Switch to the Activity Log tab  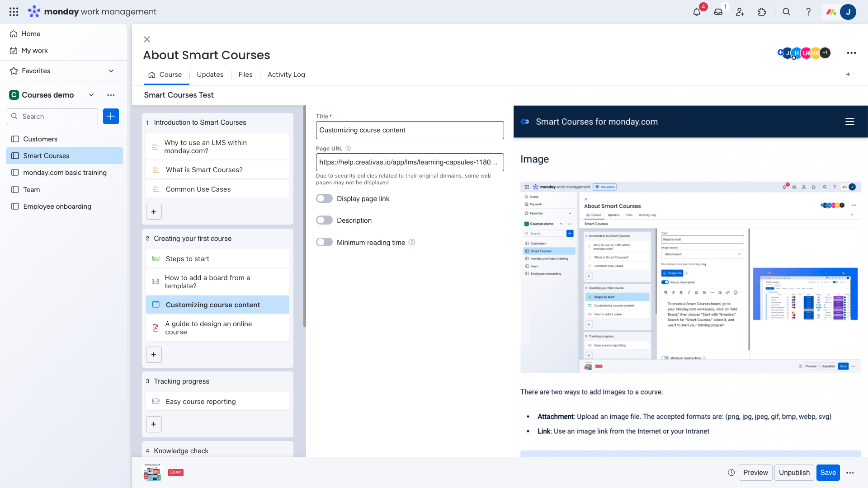click(x=286, y=75)
